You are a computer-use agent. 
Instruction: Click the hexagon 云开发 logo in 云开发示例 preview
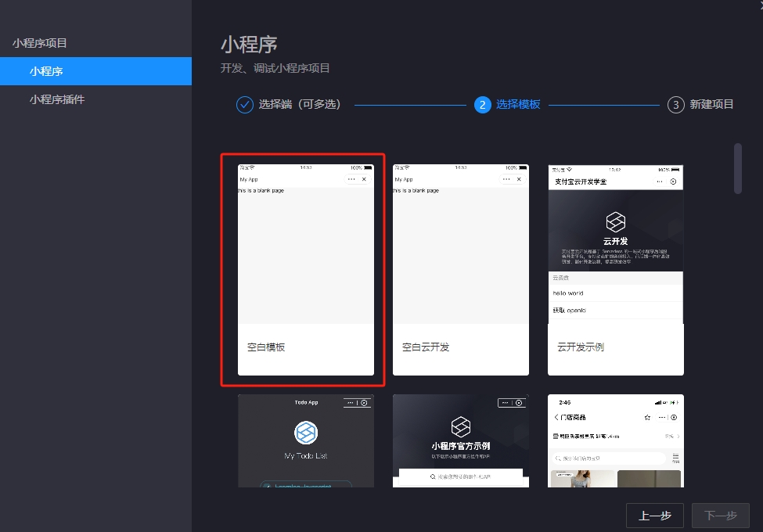[615, 220]
